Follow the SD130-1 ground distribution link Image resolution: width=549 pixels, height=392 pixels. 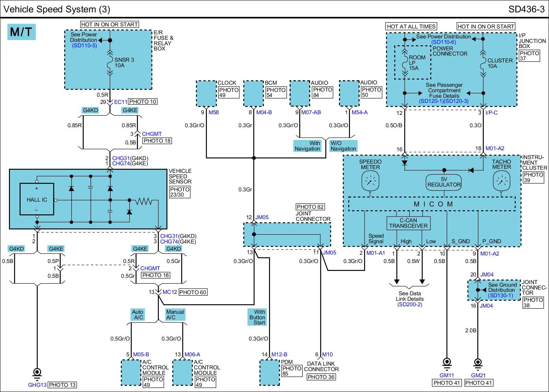(x=501, y=296)
